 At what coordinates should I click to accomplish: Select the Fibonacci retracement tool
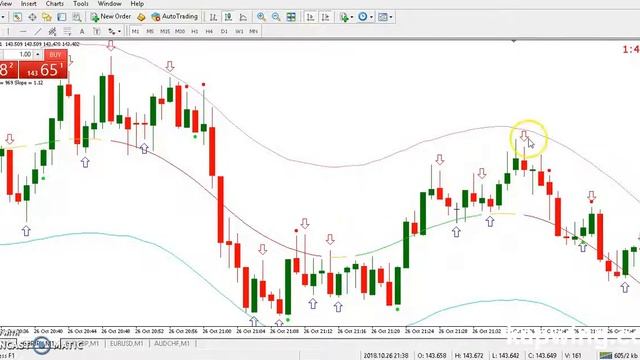point(67,31)
